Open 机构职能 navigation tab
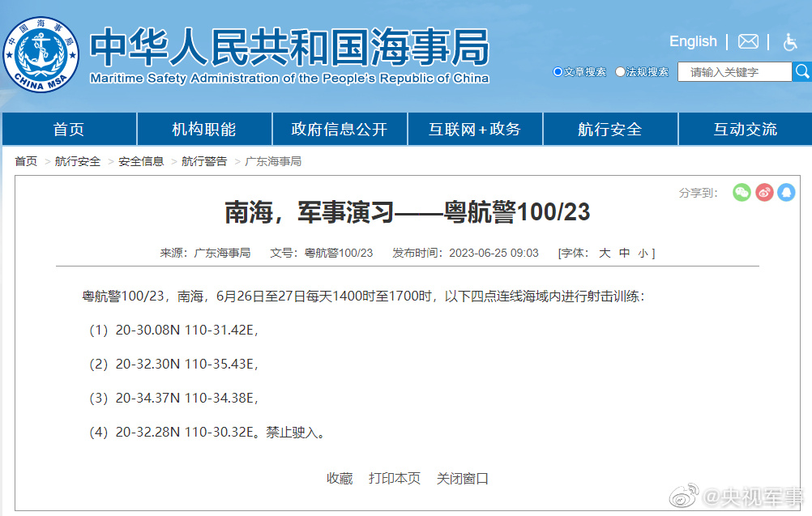812x516 pixels. pos(204,129)
